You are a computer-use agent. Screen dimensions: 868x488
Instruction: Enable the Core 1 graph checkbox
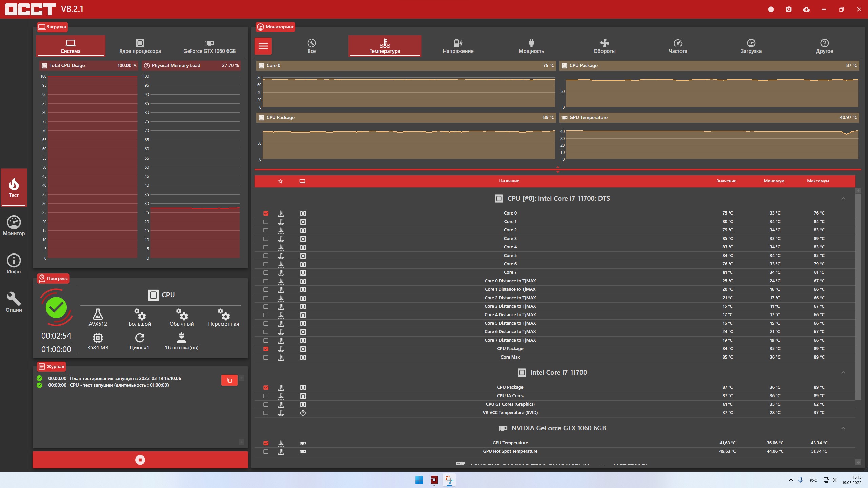266,222
